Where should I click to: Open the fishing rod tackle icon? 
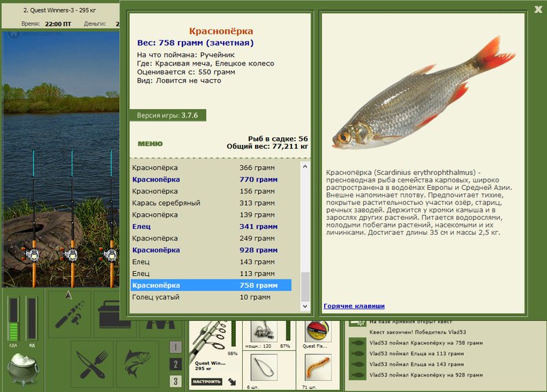(70, 315)
